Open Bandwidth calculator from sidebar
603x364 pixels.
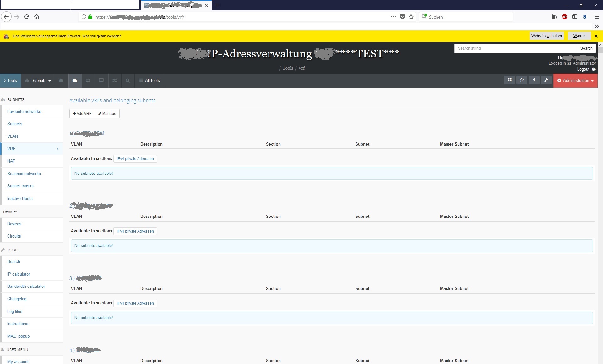[x=26, y=286]
